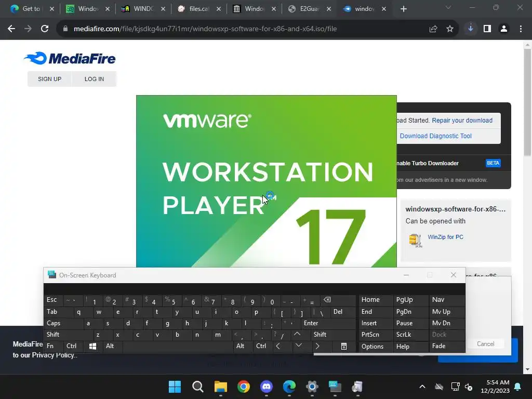
Task: Open Google Chrome from taskbar
Action: point(243,387)
